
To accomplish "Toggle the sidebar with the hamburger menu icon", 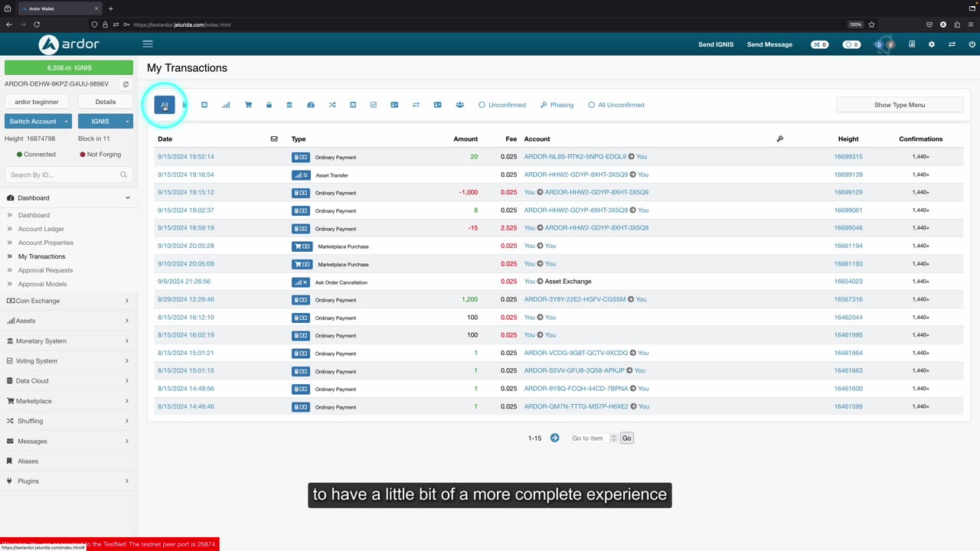I will click(148, 44).
